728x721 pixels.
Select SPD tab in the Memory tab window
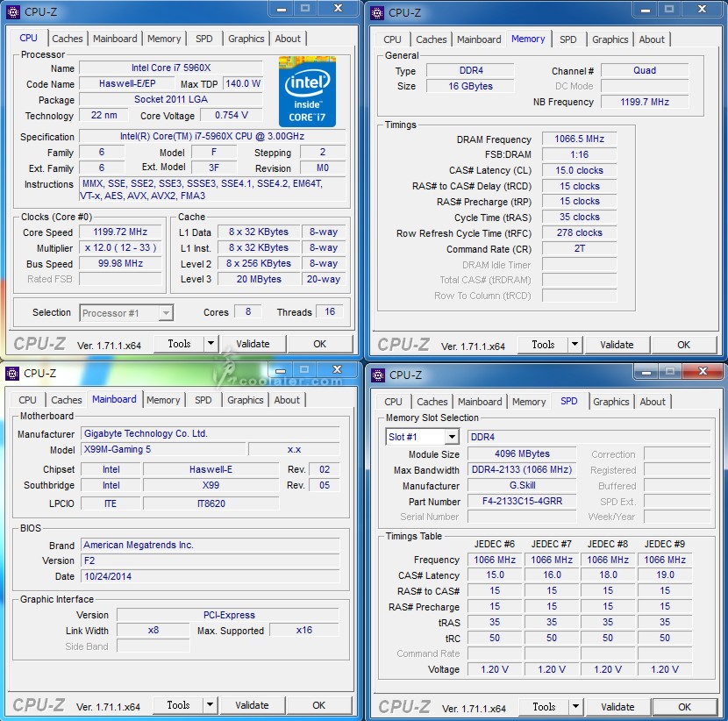pyautogui.click(x=568, y=39)
